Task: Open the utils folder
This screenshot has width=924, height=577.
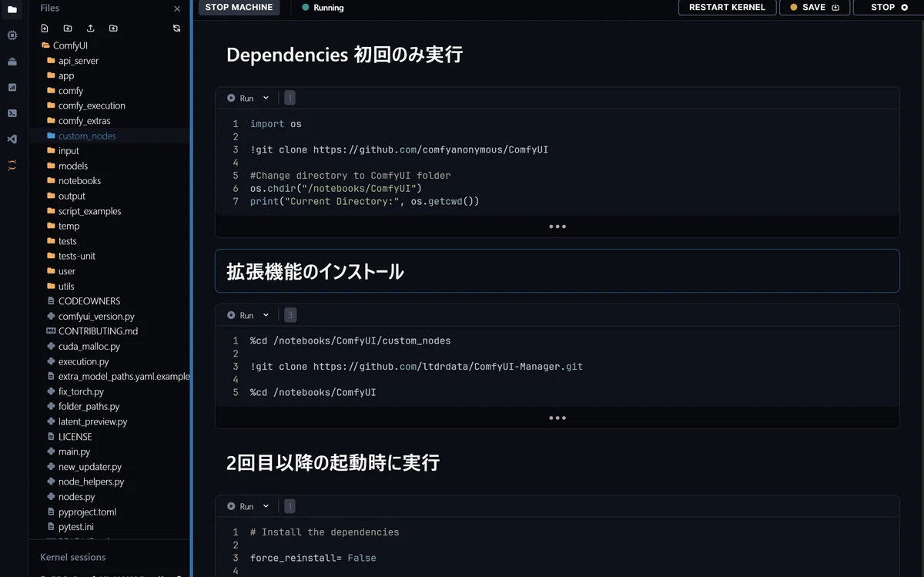Action: tap(61, 286)
